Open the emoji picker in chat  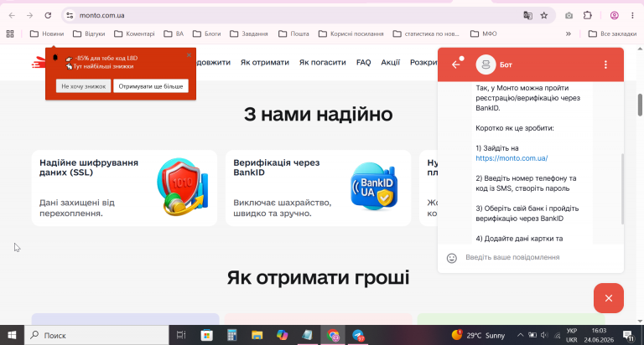coord(452,258)
